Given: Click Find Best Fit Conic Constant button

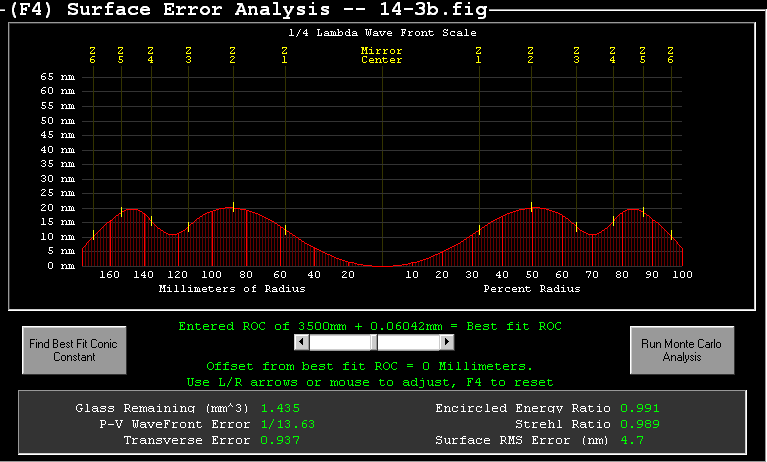Looking at the screenshot, I should click(70, 350).
